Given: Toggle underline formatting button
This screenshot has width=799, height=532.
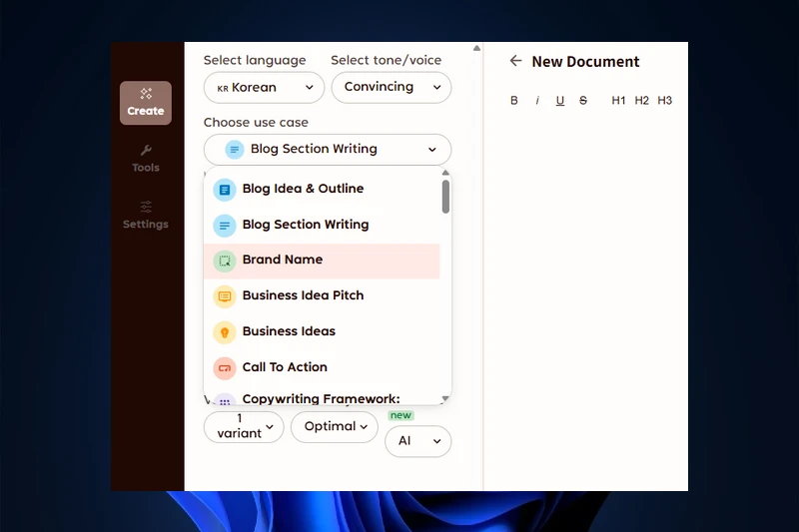Looking at the screenshot, I should coord(560,101).
